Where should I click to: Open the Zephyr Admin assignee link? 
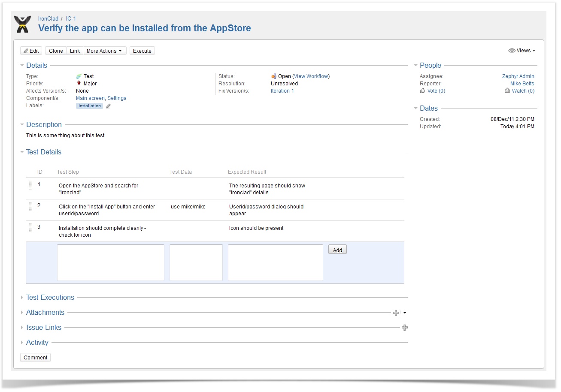click(x=518, y=76)
